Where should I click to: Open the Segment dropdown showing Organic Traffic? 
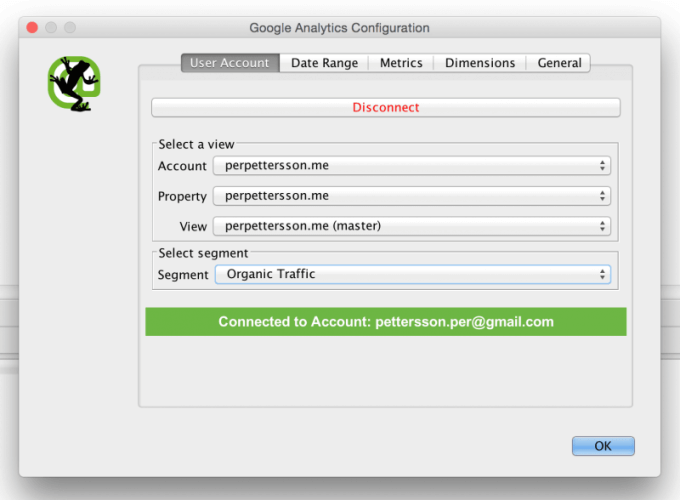[412, 274]
